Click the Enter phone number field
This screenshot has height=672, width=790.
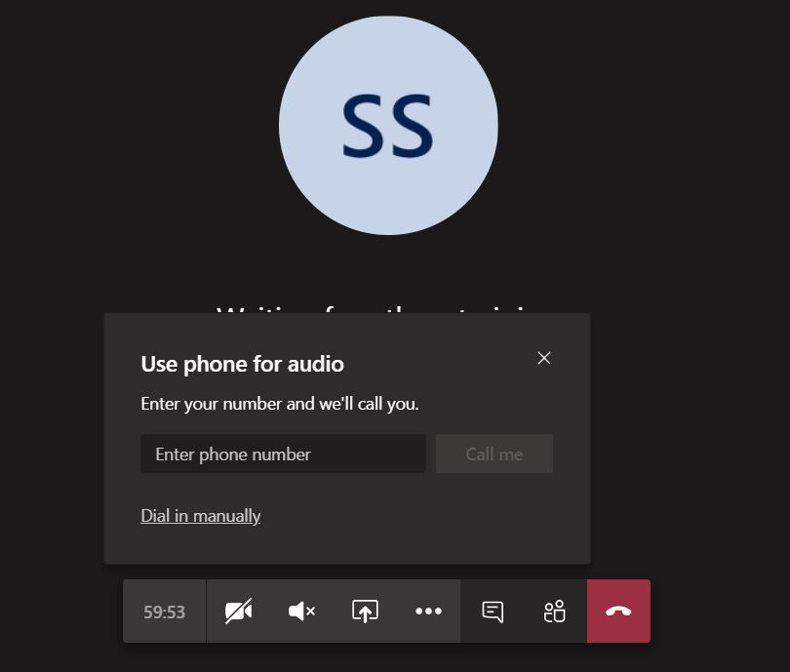click(x=283, y=455)
